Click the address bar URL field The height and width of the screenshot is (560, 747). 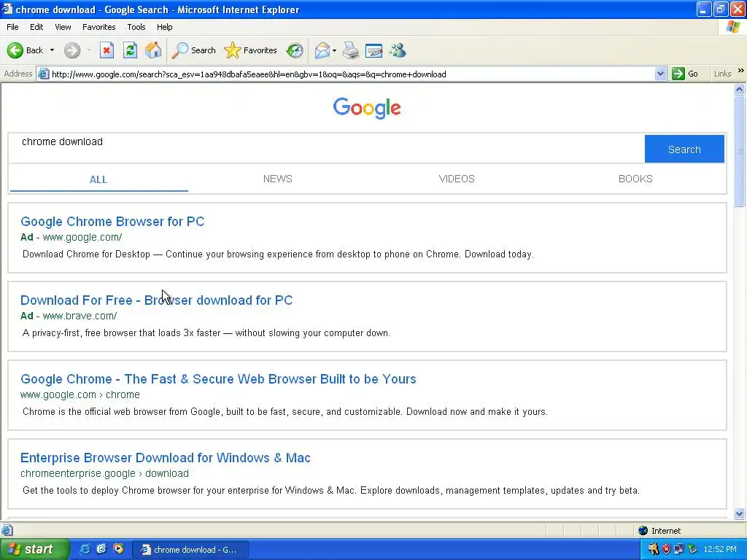[352, 74]
